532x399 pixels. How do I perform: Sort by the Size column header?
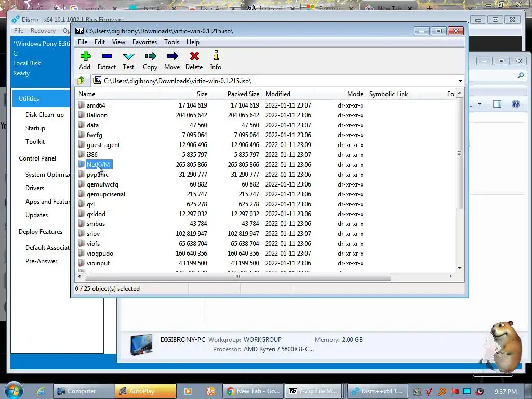[x=184, y=94]
